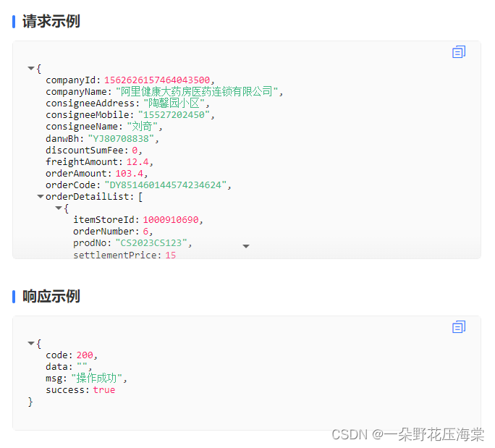This screenshot has height=448, width=495.
Task: Click the consigneeMobile value 15527202450
Action: coord(174,115)
